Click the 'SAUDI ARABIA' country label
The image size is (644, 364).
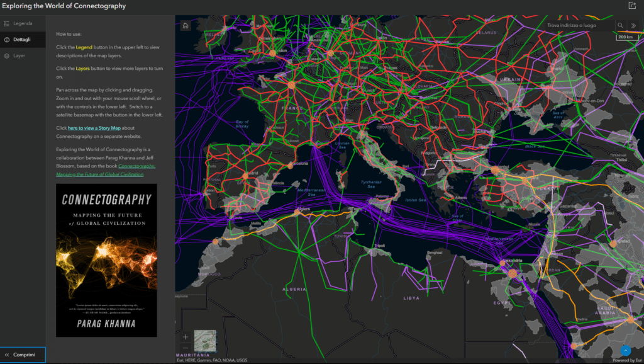605,310
